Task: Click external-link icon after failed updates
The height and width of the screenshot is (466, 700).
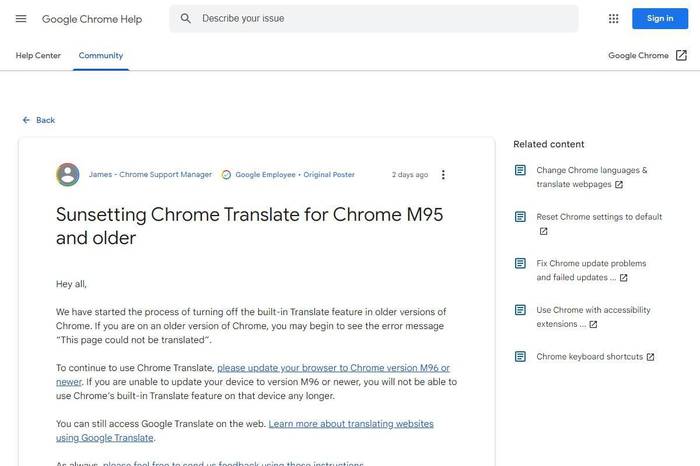Action: coord(624,278)
